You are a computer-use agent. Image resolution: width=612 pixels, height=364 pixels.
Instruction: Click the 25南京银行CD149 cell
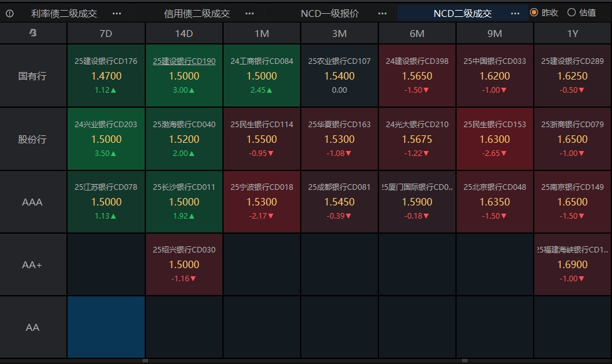572,202
